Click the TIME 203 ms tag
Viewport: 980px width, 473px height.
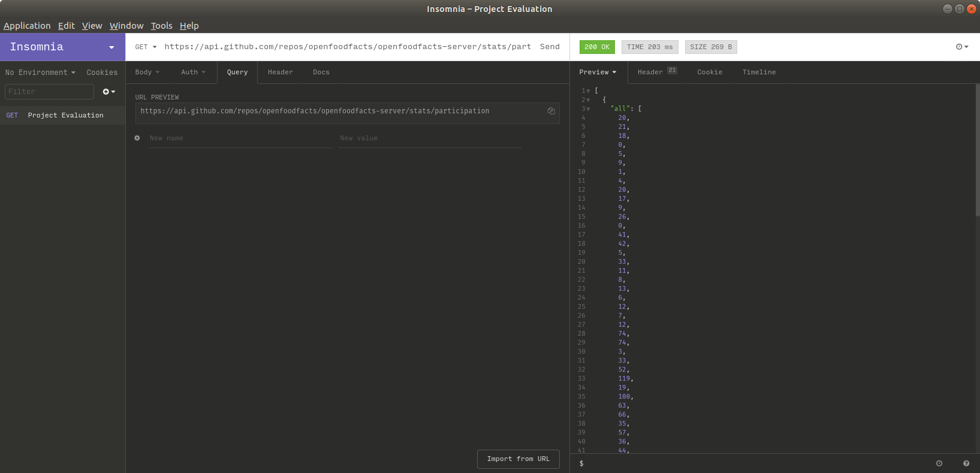click(x=650, y=47)
